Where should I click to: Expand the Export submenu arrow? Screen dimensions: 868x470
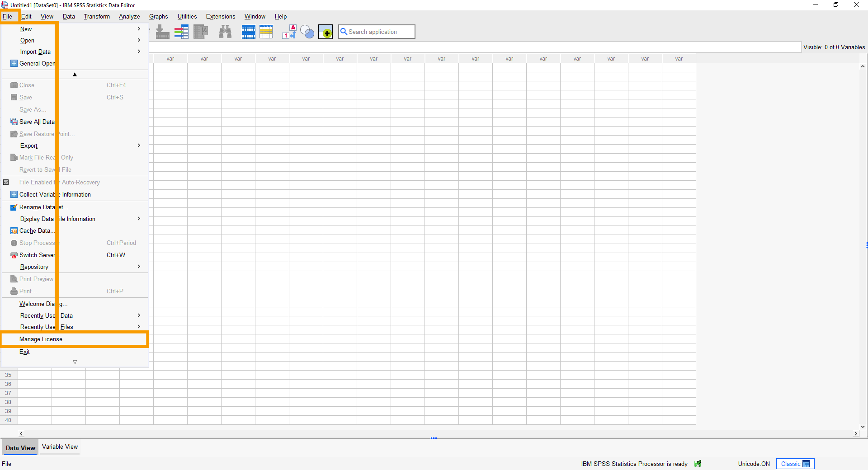coord(139,146)
